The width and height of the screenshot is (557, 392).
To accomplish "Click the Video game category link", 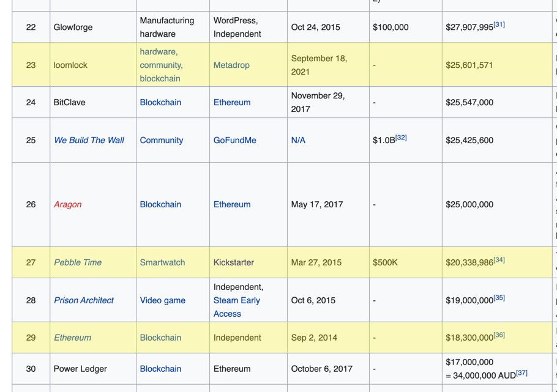I will coord(163,300).
